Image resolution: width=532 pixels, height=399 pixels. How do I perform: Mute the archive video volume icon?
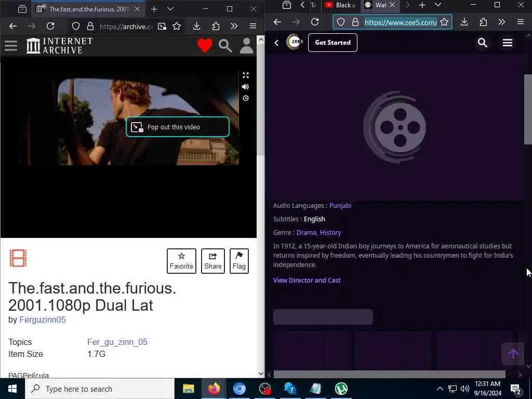(x=245, y=87)
